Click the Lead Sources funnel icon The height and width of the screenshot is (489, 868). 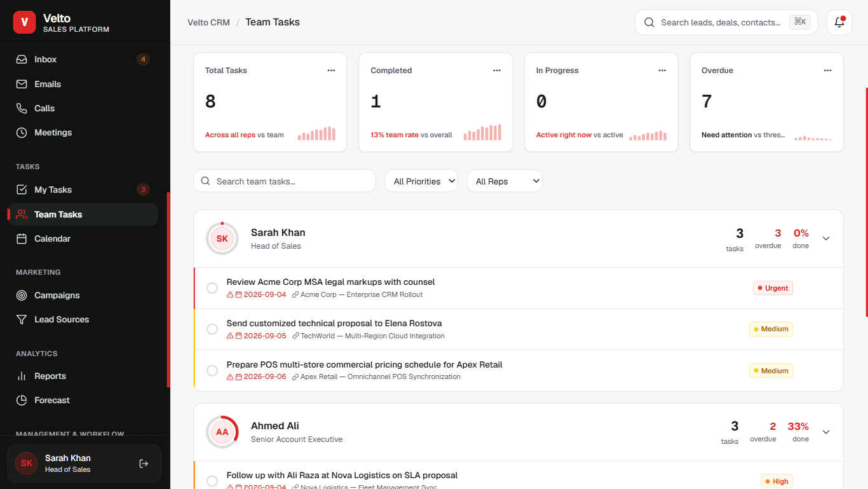coord(22,319)
